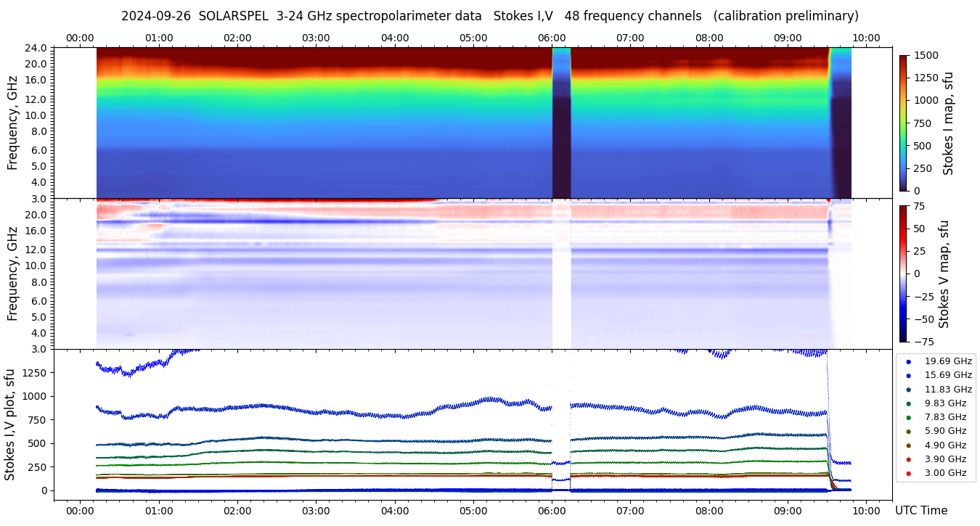Image resolution: width=980 pixels, height=526 pixels.
Task: Click the Stokes V map colorbar
Action: click(903, 274)
